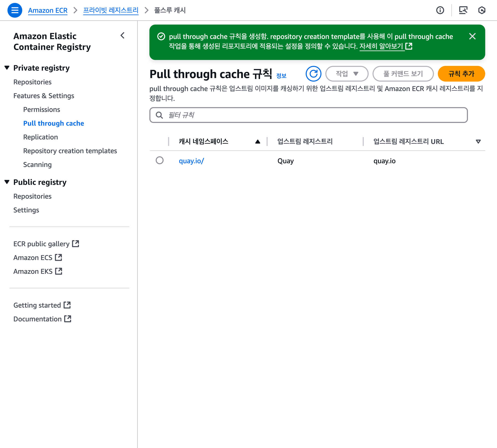Go to 프라이빗 레지스트리 breadcrumb
The image size is (497, 448).
point(111,10)
